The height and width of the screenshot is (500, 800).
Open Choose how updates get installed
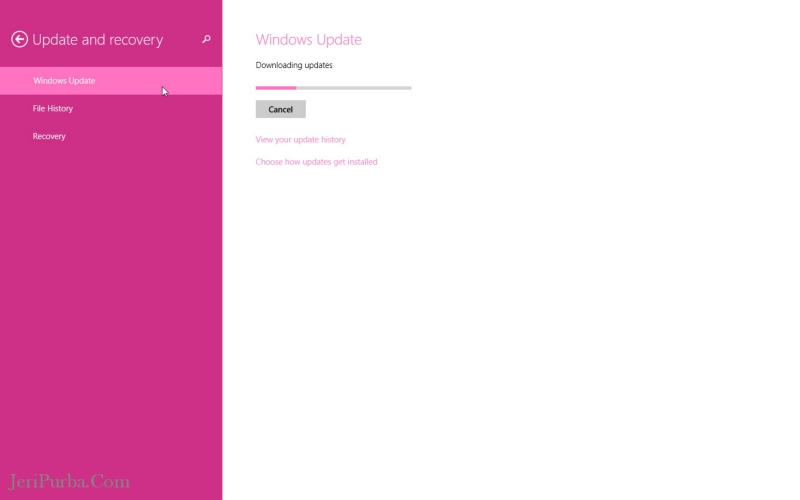click(316, 162)
